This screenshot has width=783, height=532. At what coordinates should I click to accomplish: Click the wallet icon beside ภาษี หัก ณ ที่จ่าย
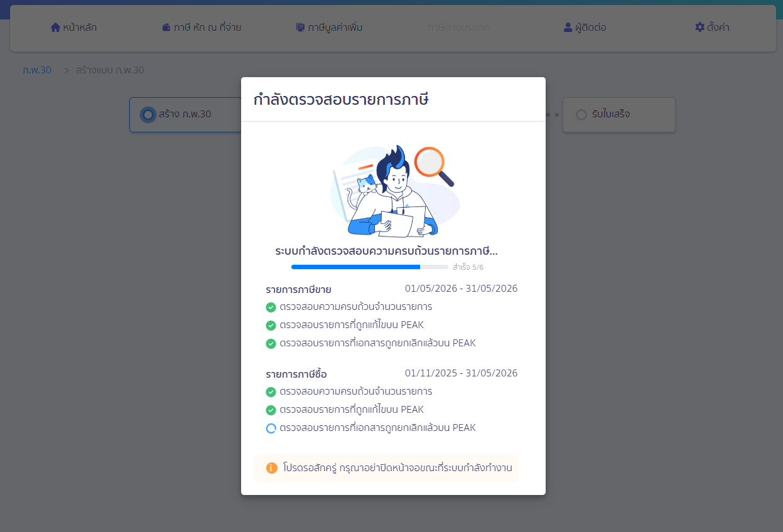pos(166,28)
